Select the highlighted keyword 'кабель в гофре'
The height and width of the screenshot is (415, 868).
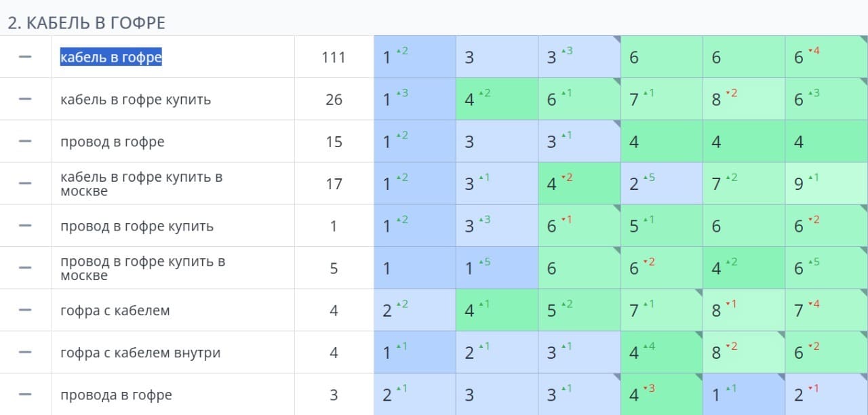[111, 57]
